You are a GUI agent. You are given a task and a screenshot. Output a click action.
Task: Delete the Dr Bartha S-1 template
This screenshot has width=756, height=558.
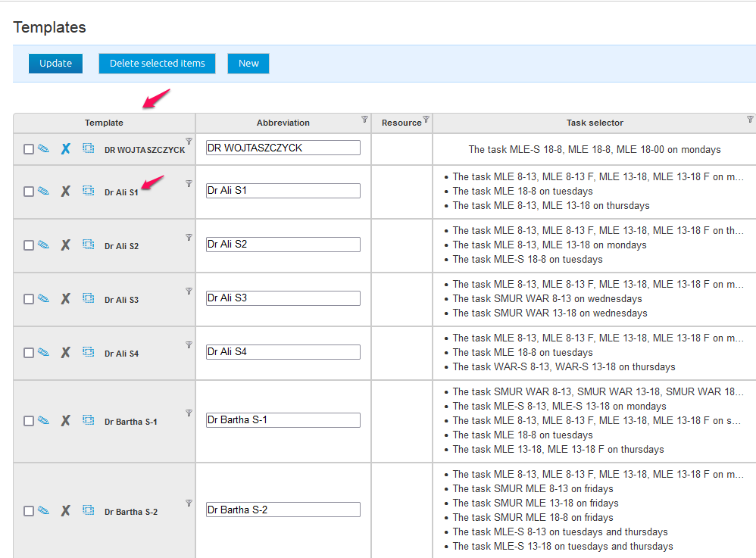(x=66, y=421)
